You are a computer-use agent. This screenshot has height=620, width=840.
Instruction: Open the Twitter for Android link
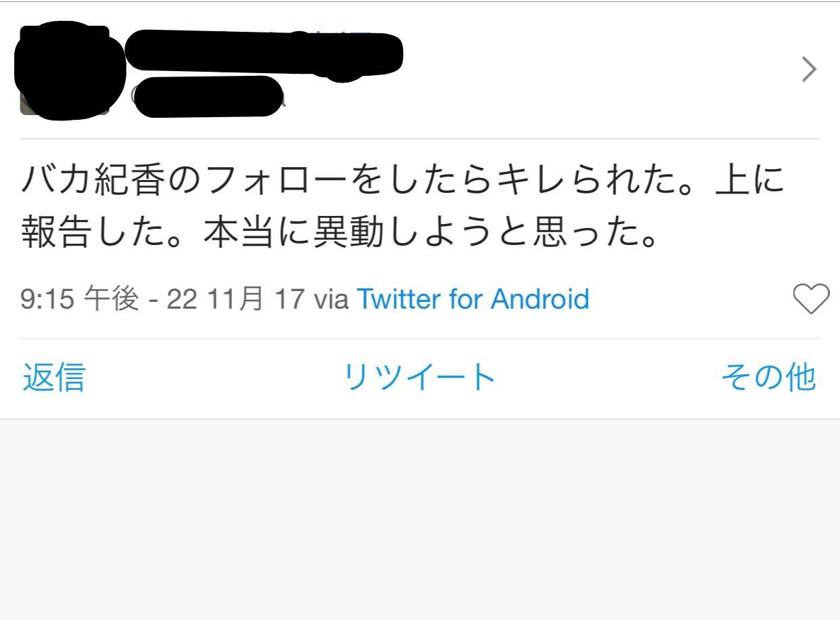coord(473,299)
